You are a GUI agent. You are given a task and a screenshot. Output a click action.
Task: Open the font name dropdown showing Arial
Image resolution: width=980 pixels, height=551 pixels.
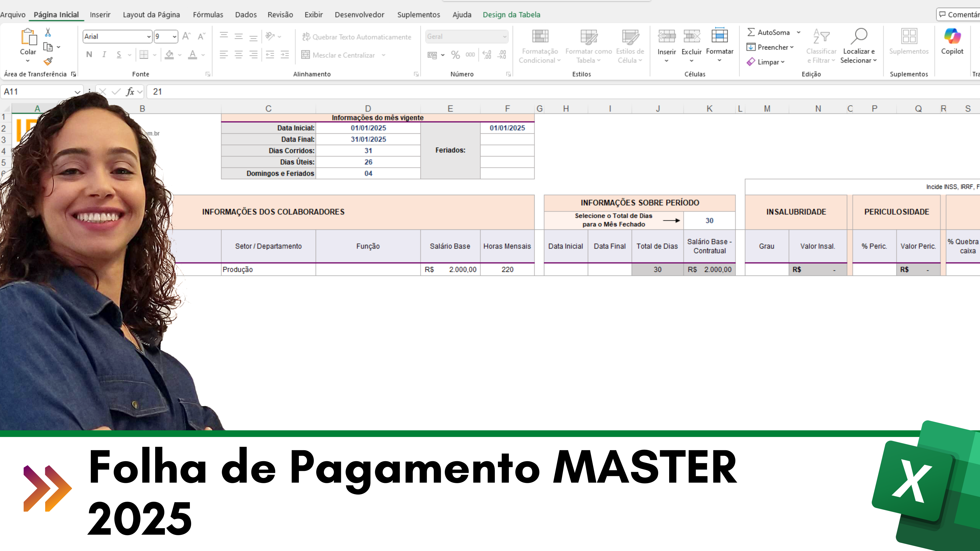tap(149, 36)
